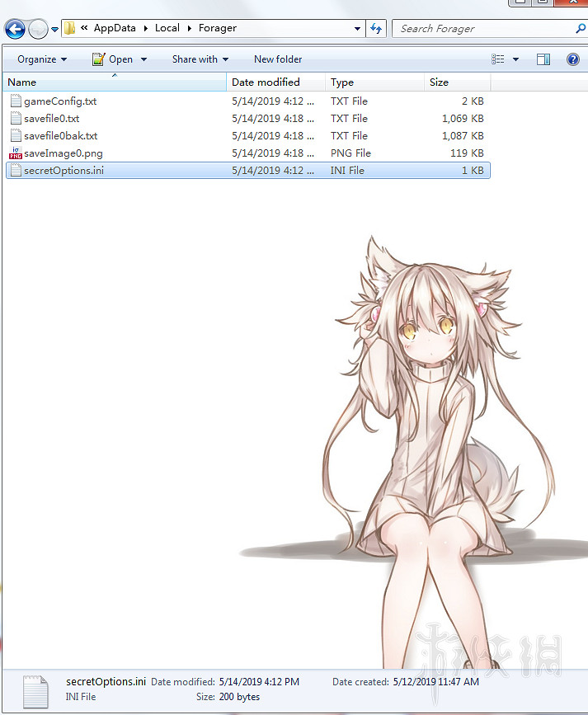Click the New folder button
The width and height of the screenshot is (588, 715).
pos(278,59)
